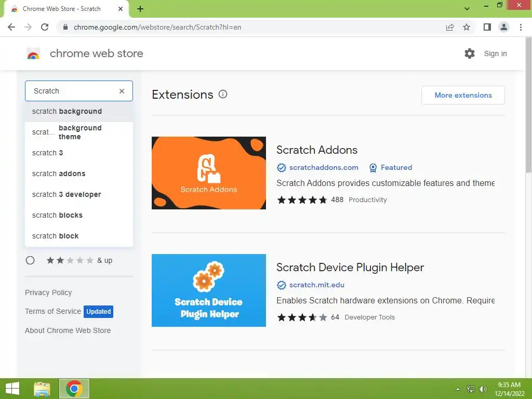Click the chrome web store logo
Viewport: 532px width, 399px height.
33,54
